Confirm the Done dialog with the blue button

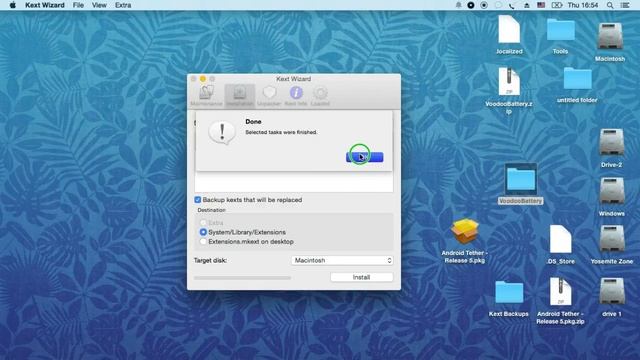click(x=364, y=157)
